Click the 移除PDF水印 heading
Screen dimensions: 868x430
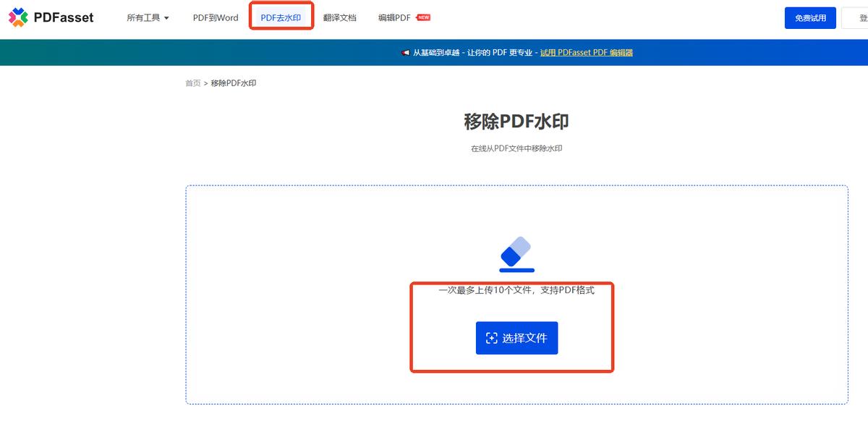coord(516,122)
